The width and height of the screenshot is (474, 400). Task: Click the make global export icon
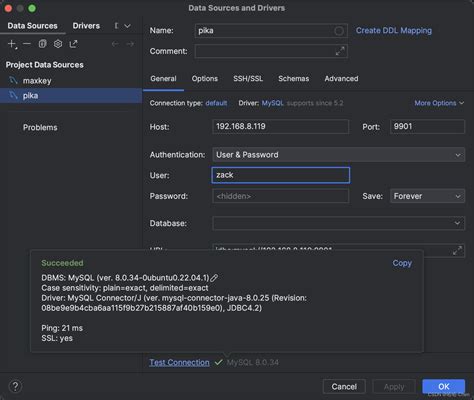point(73,44)
